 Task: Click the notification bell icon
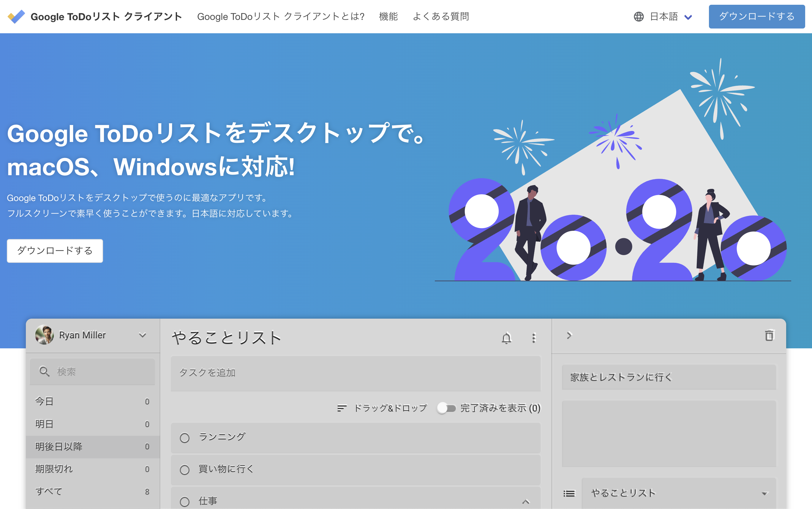coord(506,338)
